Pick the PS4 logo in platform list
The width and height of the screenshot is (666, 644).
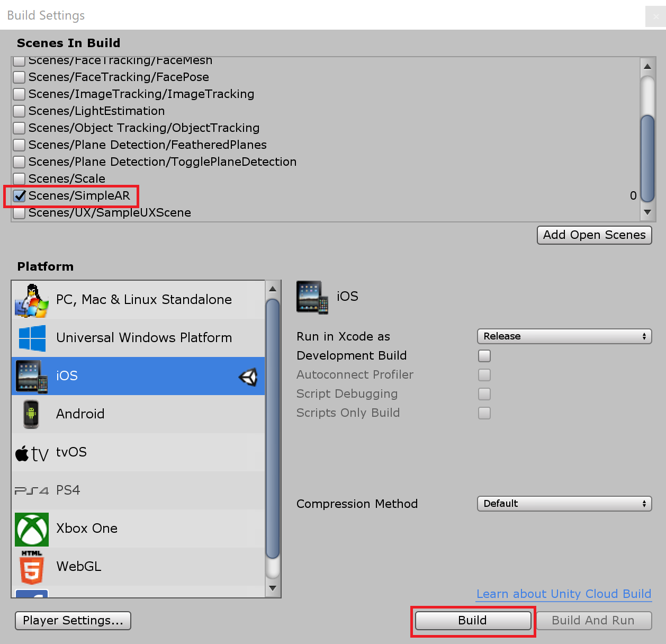[31, 491]
